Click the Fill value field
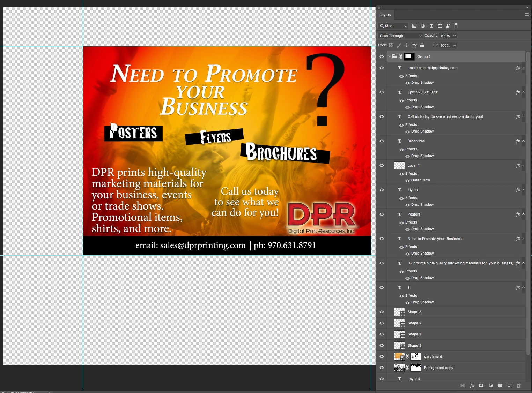 tap(445, 45)
